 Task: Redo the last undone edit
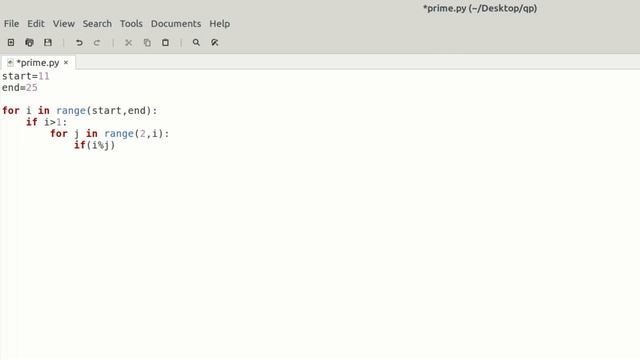pos(97,42)
